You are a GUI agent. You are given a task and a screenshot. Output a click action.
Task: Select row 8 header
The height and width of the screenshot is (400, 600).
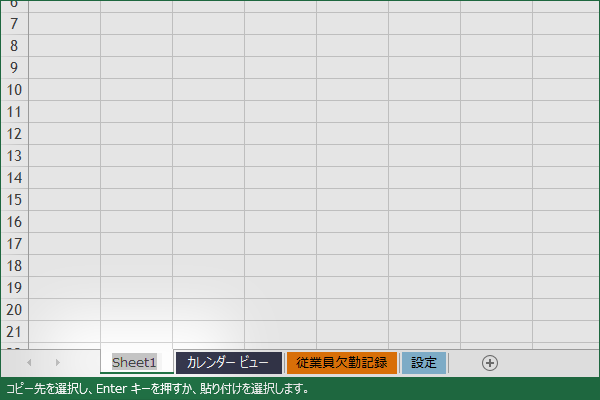[14, 46]
